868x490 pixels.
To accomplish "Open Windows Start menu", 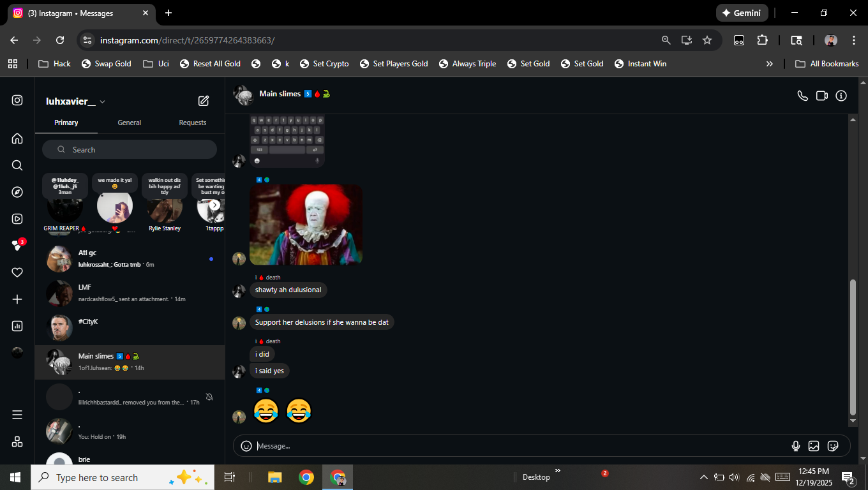I will tap(15, 477).
